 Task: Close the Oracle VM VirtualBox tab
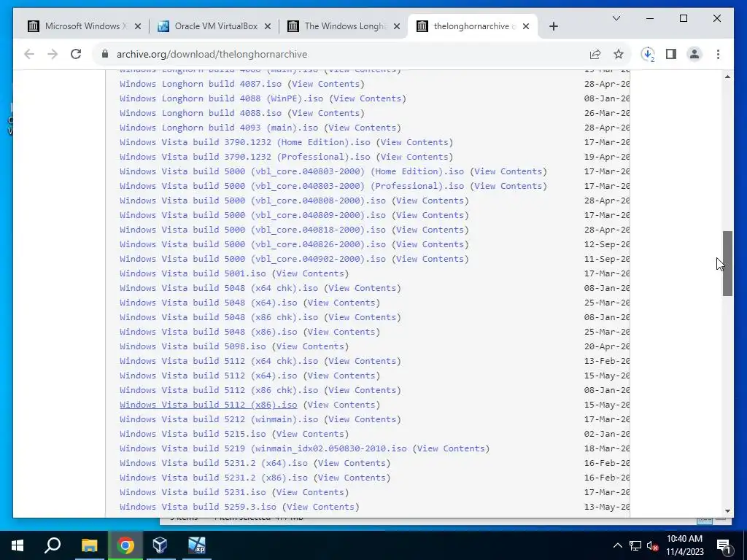click(x=268, y=26)
